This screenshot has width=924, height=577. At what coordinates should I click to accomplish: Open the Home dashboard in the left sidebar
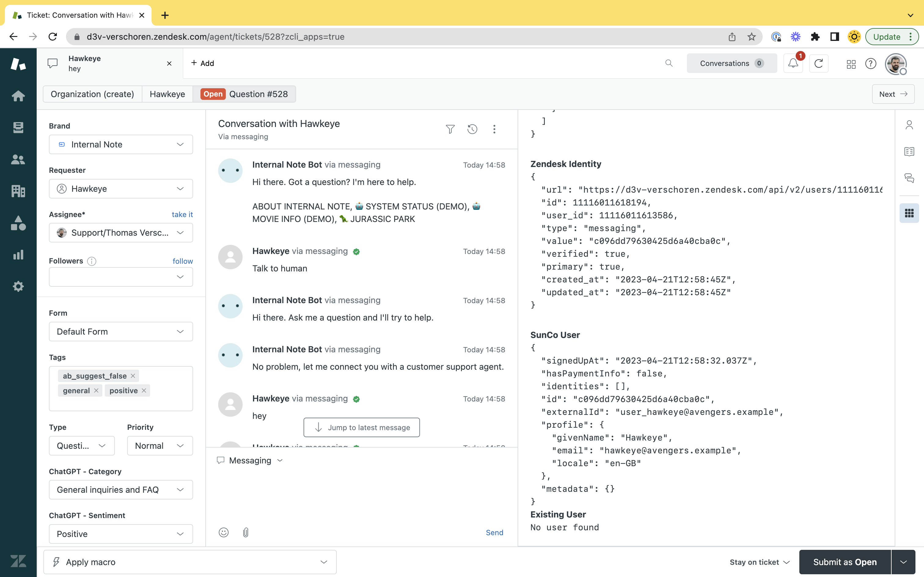pos(18,96)
